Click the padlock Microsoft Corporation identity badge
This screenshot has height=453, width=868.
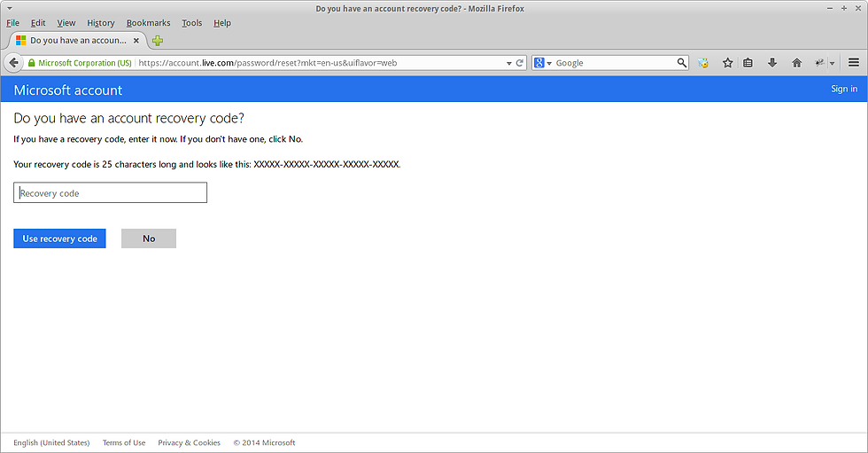(80, 63)
